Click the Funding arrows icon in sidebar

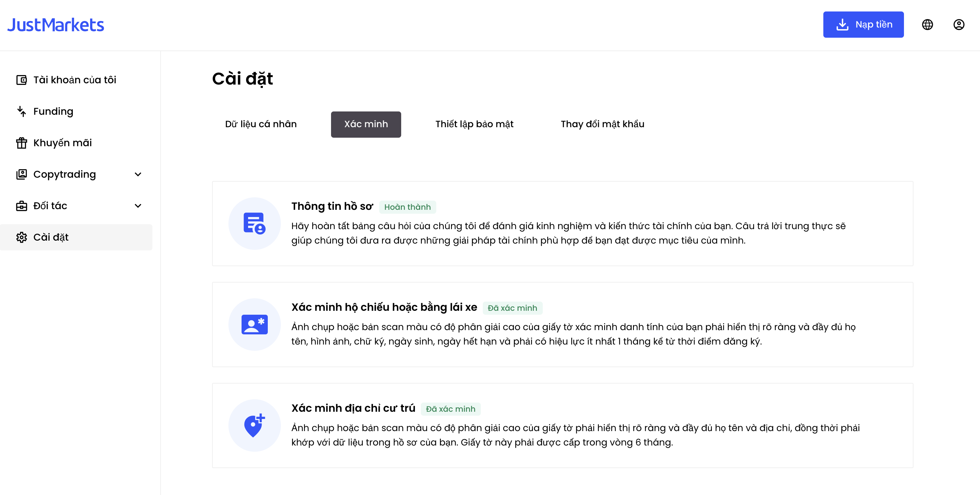pyautogui.click(x=22, y=111)
